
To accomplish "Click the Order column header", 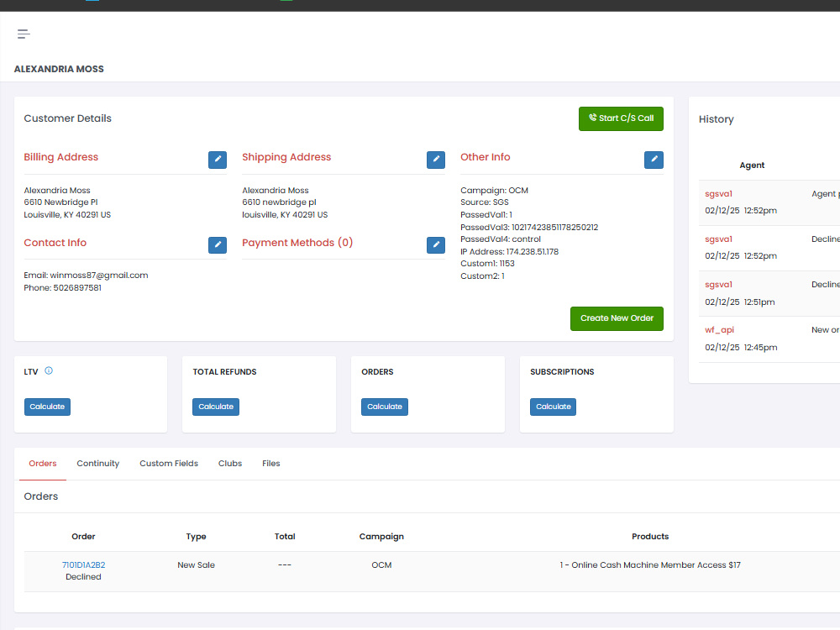I will [x=83, y=536].
